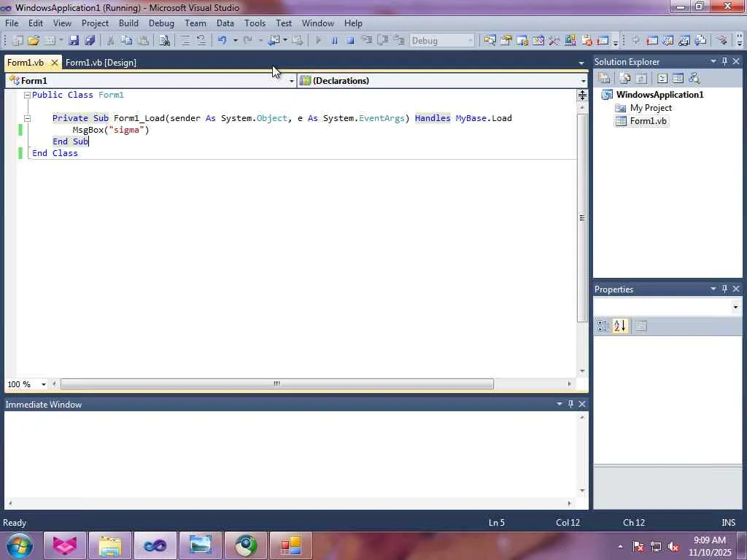Close the Form1.vb tab
The height and width of the screenshot is (560, 747).
coord(54,63)
